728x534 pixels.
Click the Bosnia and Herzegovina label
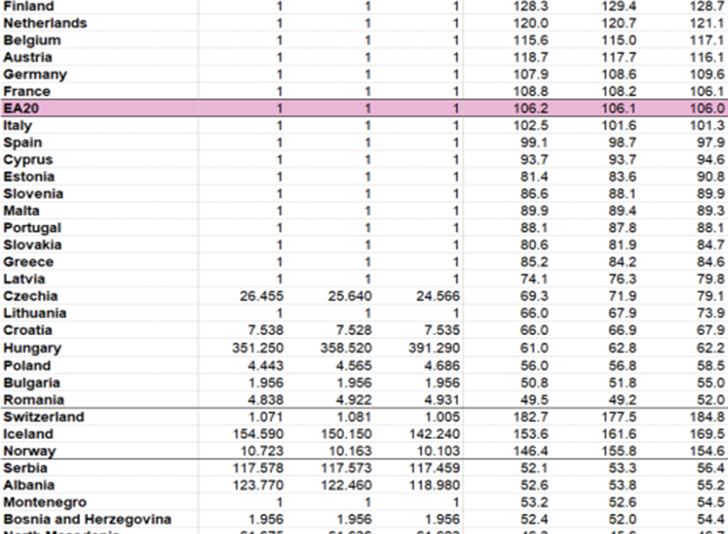87,519
